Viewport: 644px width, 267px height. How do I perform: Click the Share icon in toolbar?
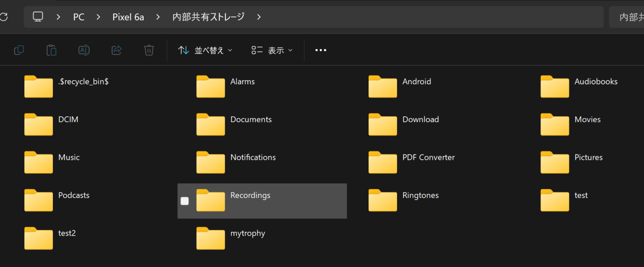click(x=117, y=50)
